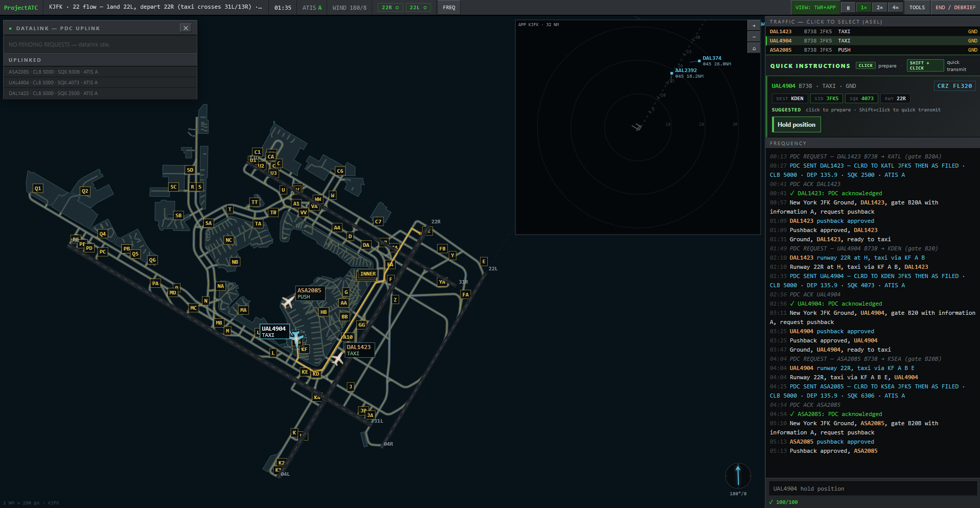Toggle runway 22L status indicator
The width and height of the screenshot is (980, 508).
coord(418,8)
